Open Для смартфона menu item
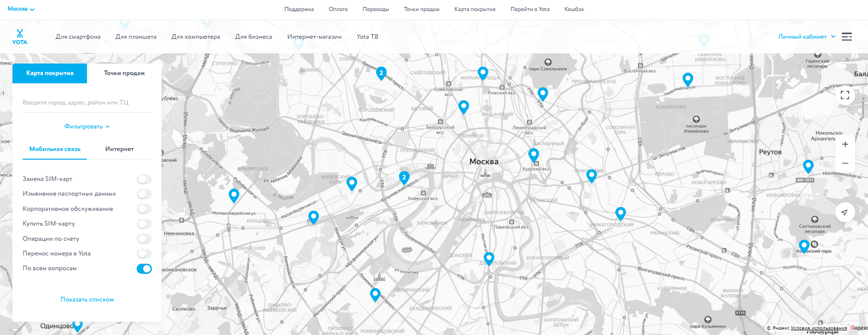This screenshot has height=335, width=868. [78, 36]
